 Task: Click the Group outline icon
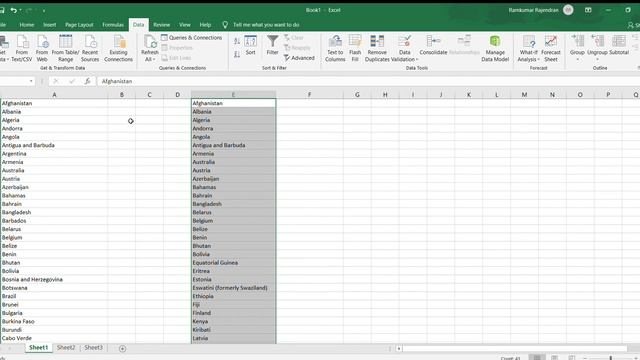[x=577, y=42]
